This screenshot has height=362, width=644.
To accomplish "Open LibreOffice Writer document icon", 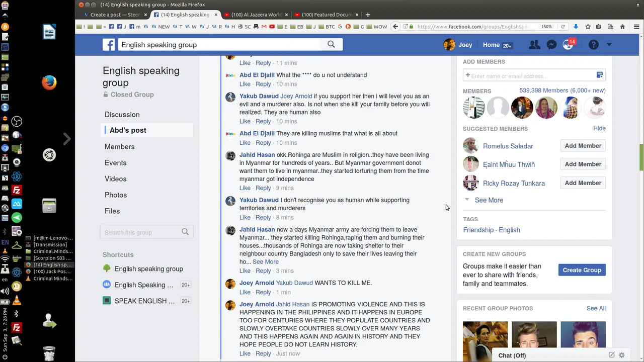I will (x=49, y=32).
